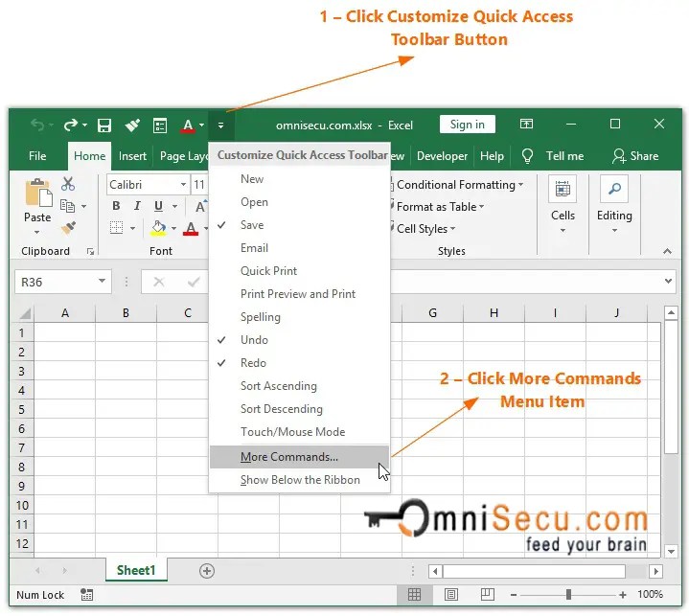The height and width of the screenshot is (616, 689).
Task: Click the form icon in Quick Access Toolbar
Action: (x=160, y=125)
